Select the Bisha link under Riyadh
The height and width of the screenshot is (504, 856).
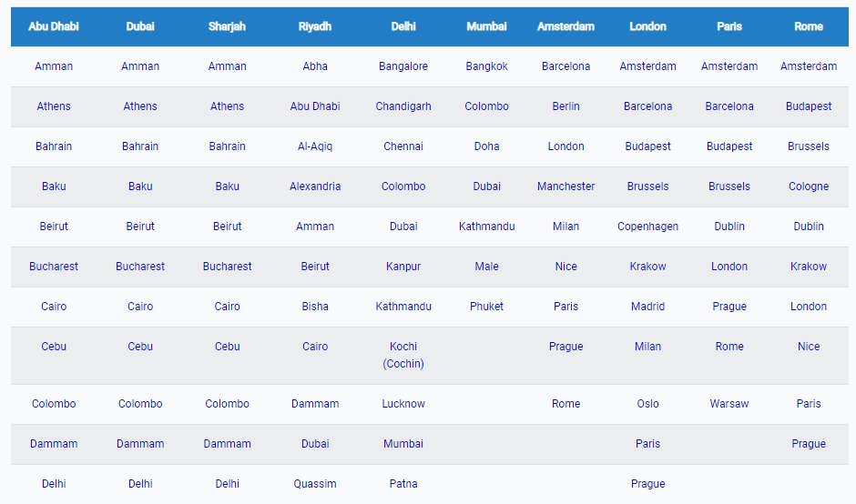315,306
